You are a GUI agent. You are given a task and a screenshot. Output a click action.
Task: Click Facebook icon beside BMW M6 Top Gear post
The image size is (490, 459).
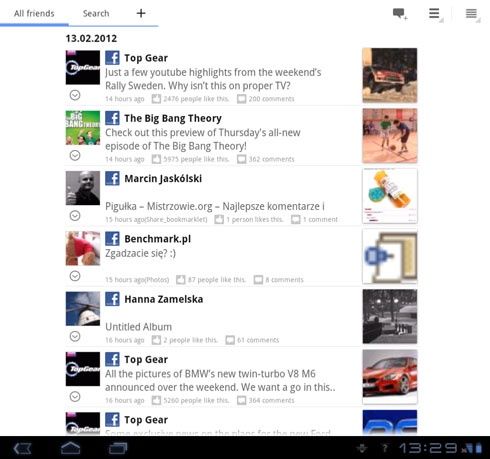(112, 359)
